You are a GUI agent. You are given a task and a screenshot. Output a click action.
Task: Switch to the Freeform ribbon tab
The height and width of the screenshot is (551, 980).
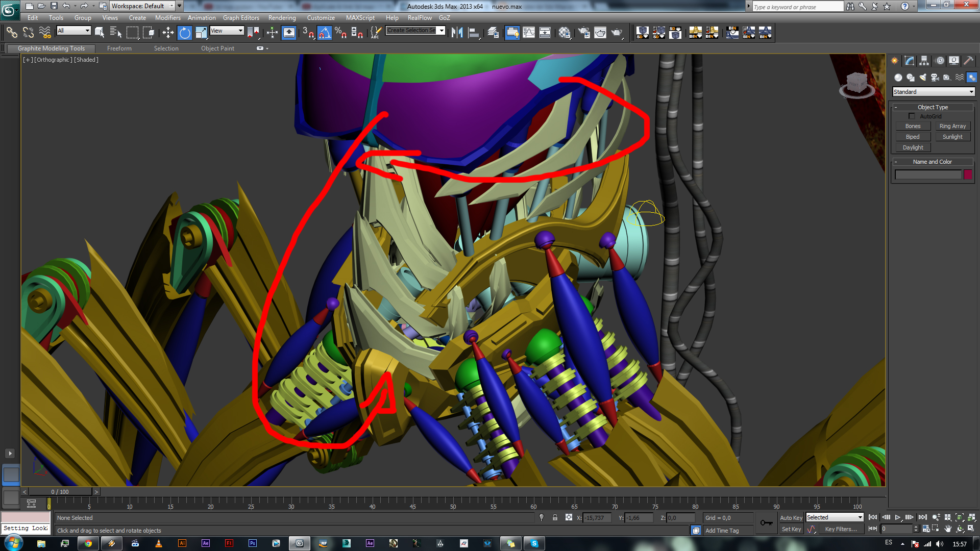pyautogui.click(x=119, y=48)
